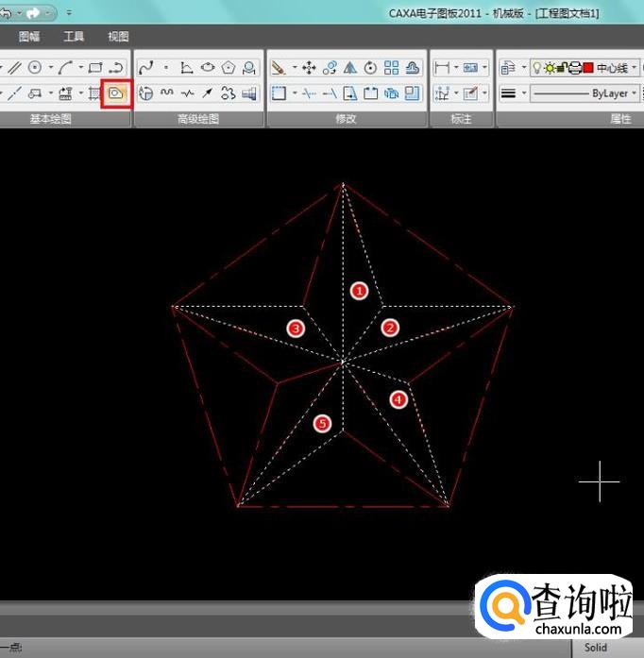Viewport: 644px width, 658px height.
Task: Select the formula curve tool
Action: point(186,68)
